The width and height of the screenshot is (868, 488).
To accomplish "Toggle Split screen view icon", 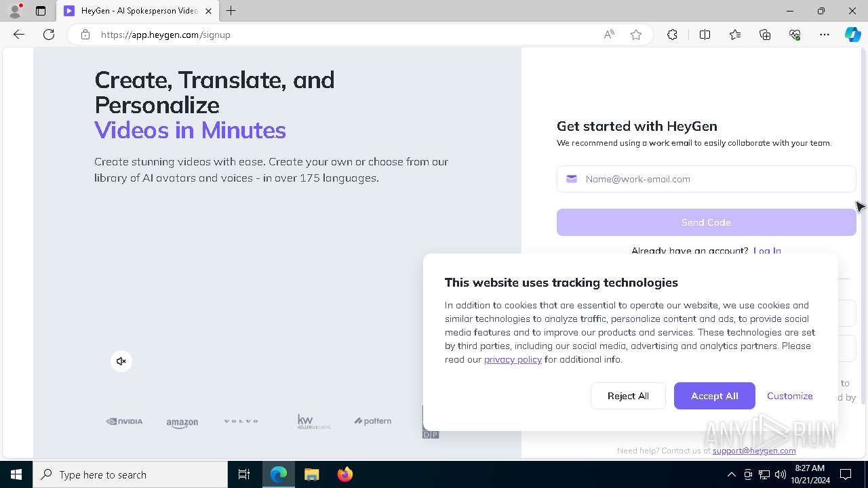I will [705, 35].
